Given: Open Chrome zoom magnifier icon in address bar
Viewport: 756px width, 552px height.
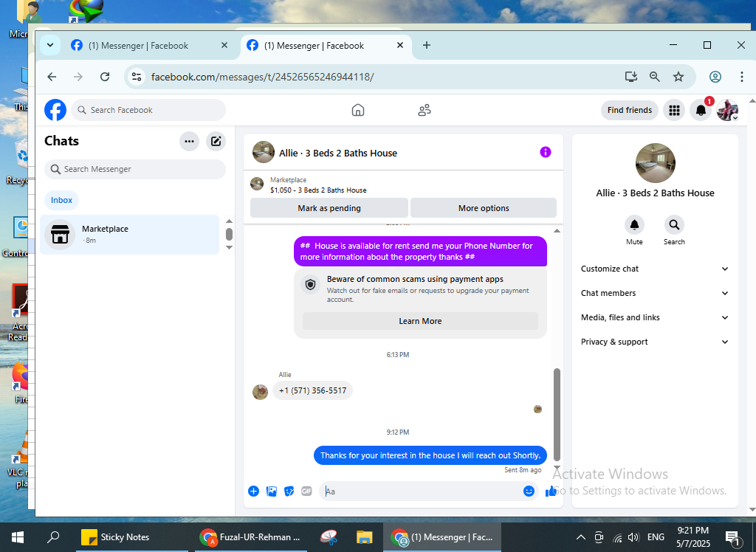Looking at the screenshot, I should 654,77.
